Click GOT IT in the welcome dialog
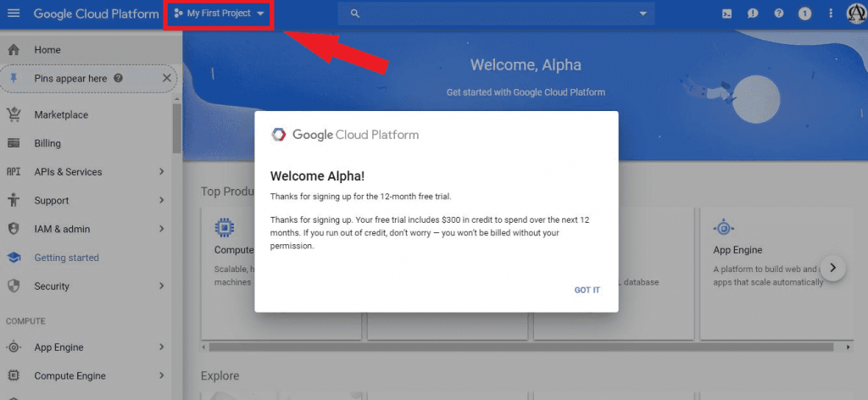The image size is (868, 400). pyautogui.click(x=587, y=290)
